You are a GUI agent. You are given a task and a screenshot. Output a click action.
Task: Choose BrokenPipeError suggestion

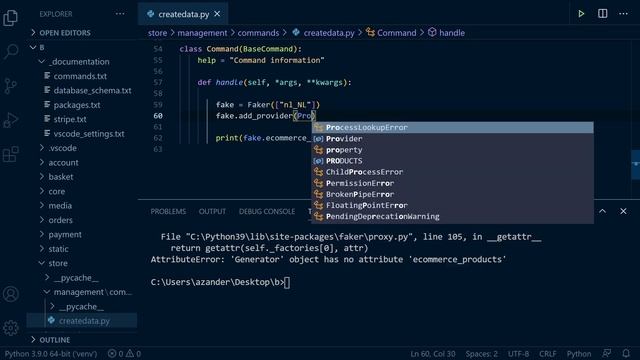click(x=453, y=194)
